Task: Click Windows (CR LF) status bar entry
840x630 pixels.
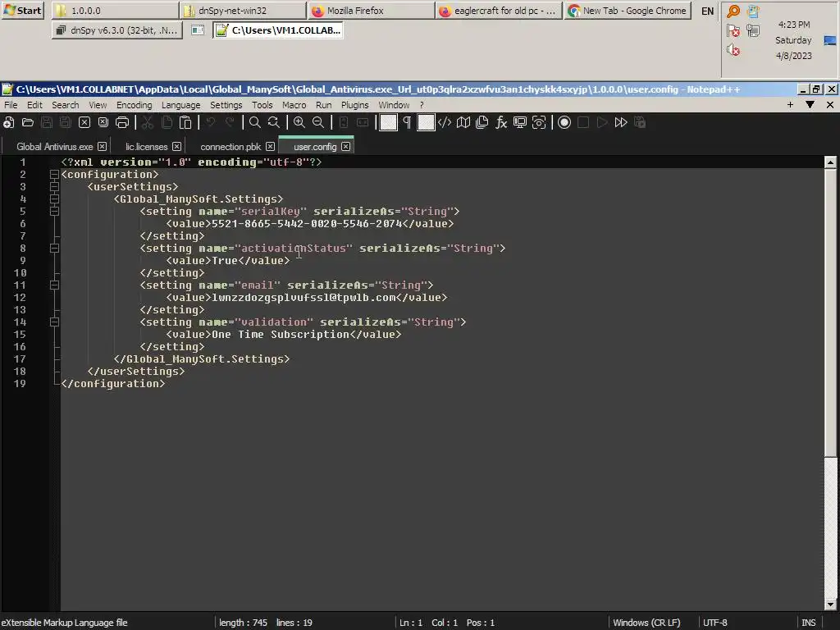Action: [646, 623]
